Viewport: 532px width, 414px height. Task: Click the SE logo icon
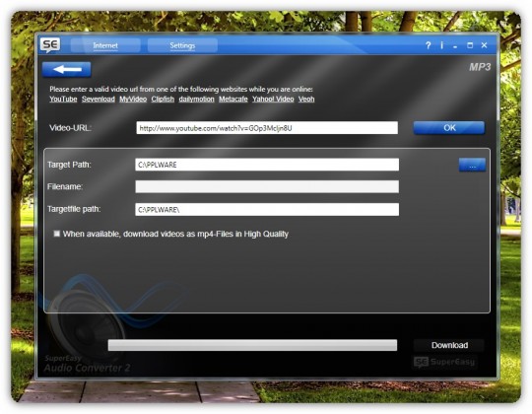point(50,44)
